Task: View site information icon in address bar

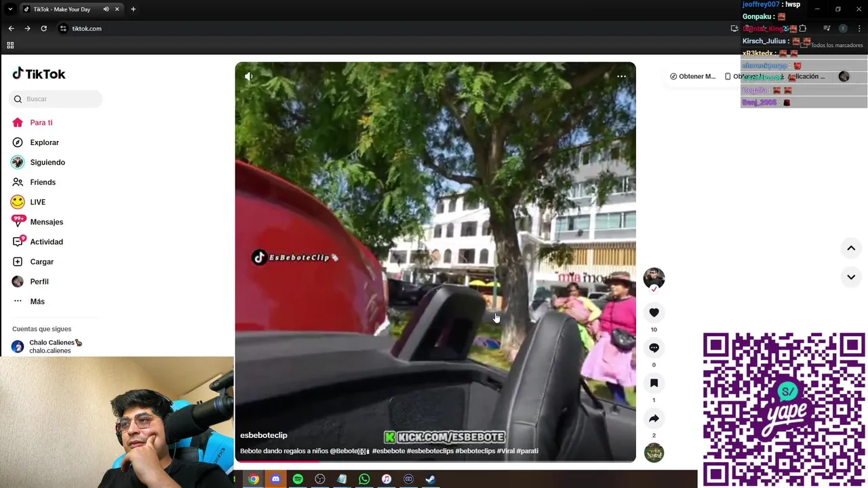Action: click(x=63, y=28)
